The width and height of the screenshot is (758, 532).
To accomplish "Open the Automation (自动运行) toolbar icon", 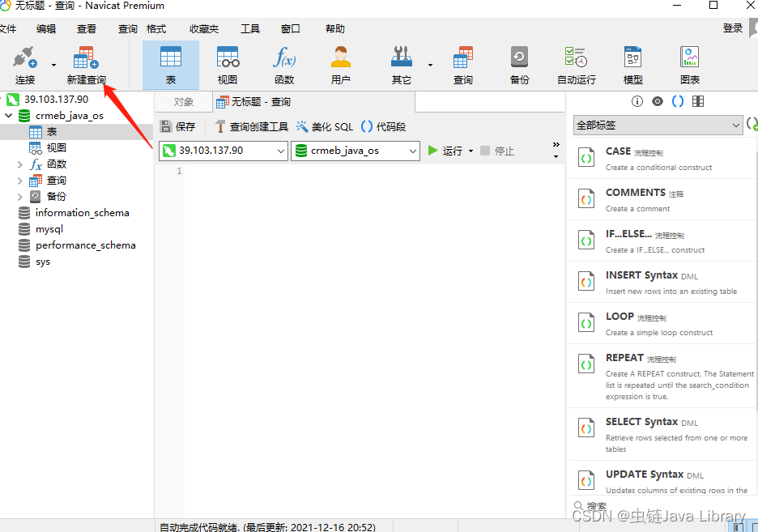I will 576,65.
